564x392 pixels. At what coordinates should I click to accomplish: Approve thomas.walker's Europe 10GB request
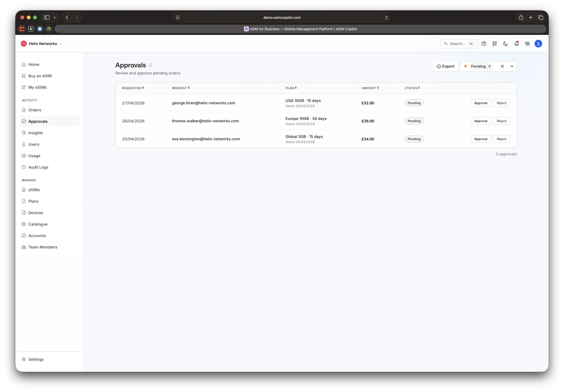tap(481, 121)
